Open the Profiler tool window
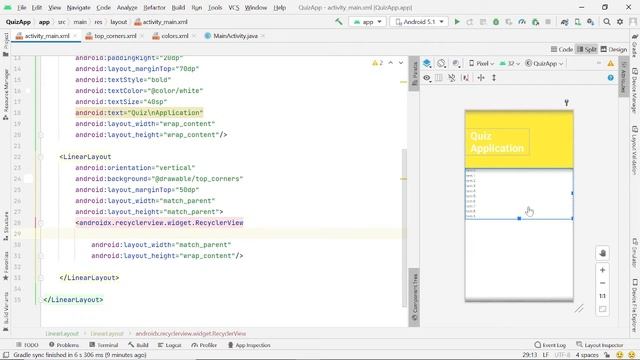The image size is (640, 360). tap(204, 345)
